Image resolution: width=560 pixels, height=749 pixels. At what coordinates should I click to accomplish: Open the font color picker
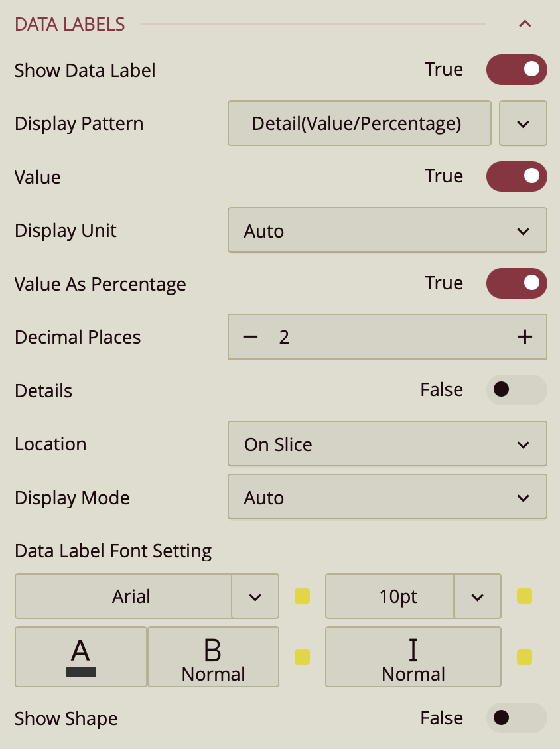click(x=80, y=657)
